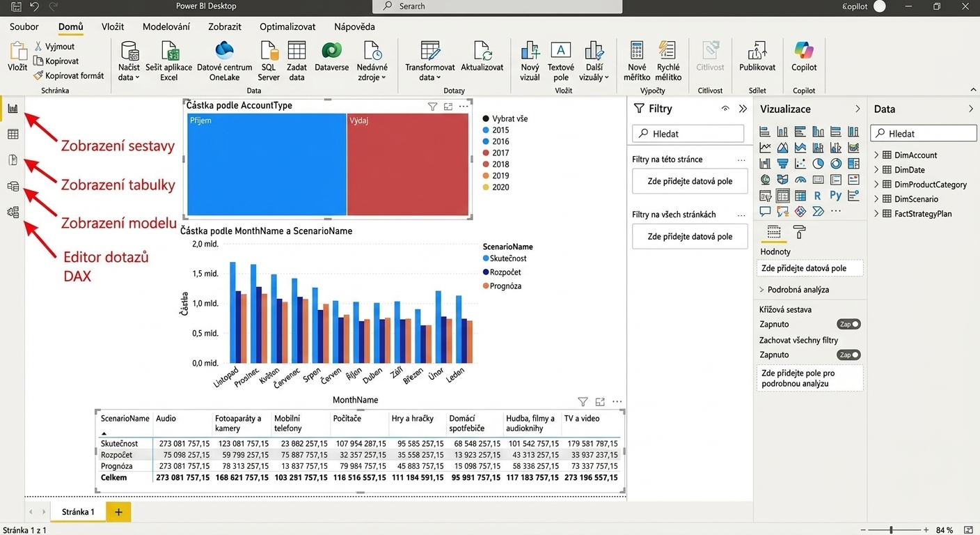Click Zadat data in the ribbon
980x535 pixels.
point(297,61)
